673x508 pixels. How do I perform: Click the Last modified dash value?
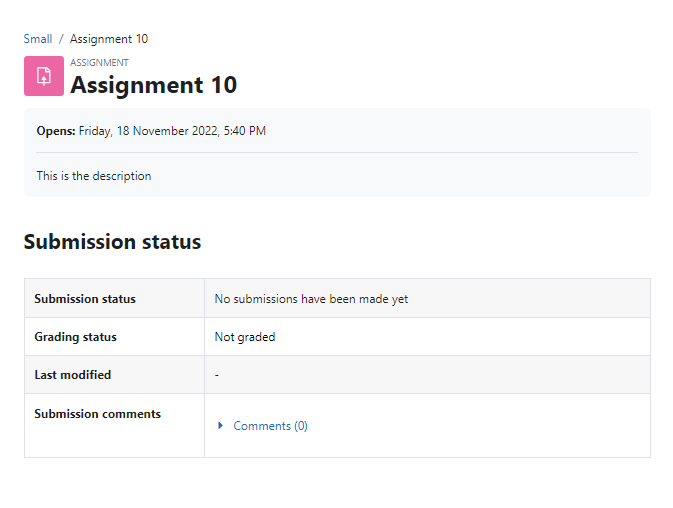point(217,375)
